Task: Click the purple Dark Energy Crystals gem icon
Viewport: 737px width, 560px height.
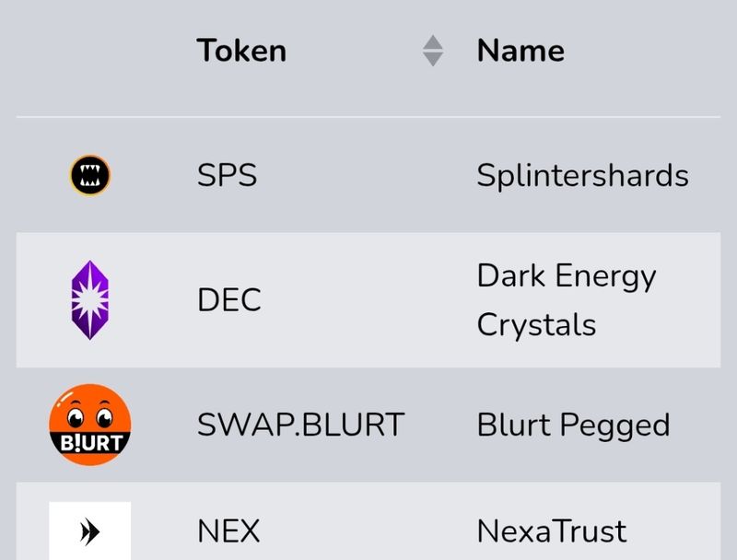Action: (x=90, y=299)
